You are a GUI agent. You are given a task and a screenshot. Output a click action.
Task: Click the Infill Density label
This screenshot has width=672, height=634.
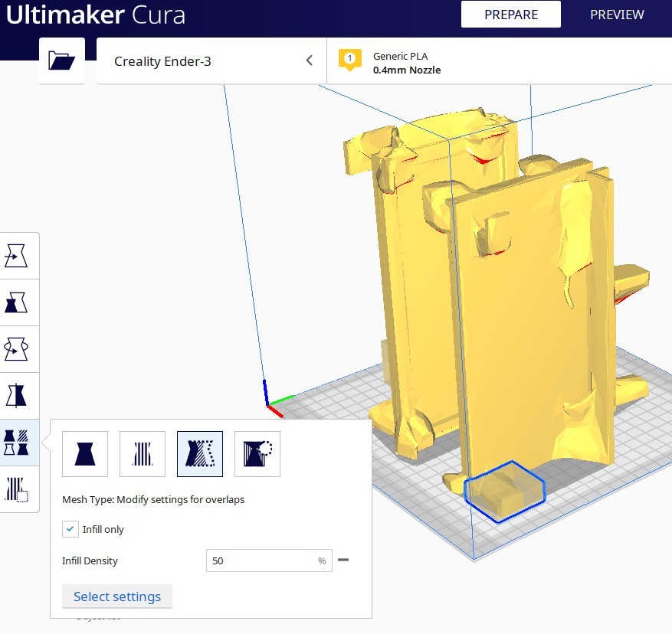90,560
